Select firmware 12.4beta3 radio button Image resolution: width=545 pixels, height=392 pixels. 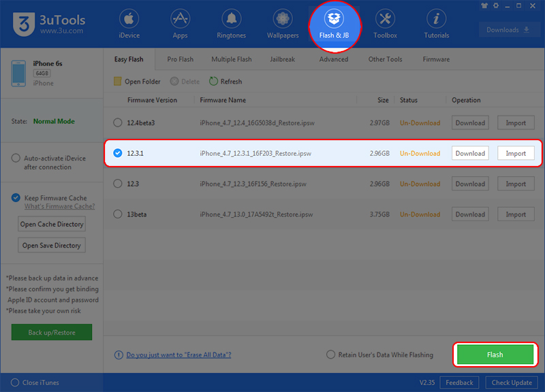pos(118,122)
